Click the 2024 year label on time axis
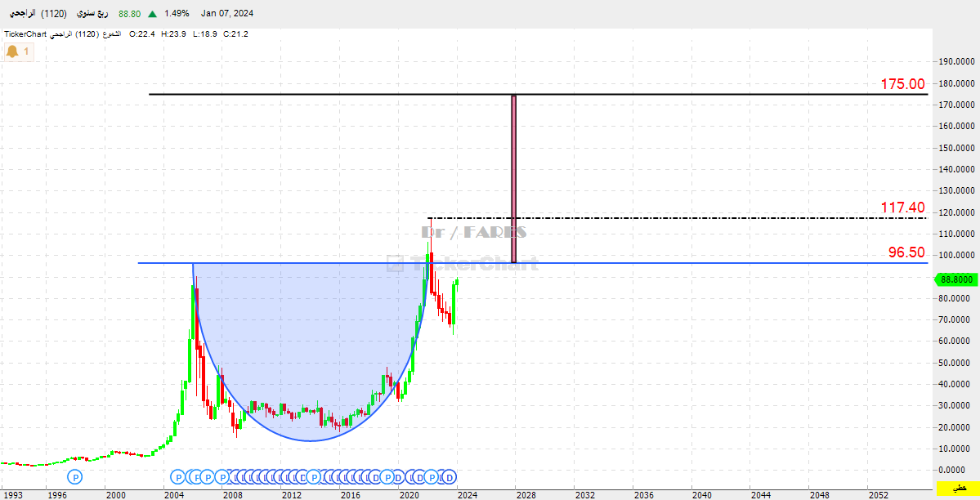 click(x=468, y=495)
